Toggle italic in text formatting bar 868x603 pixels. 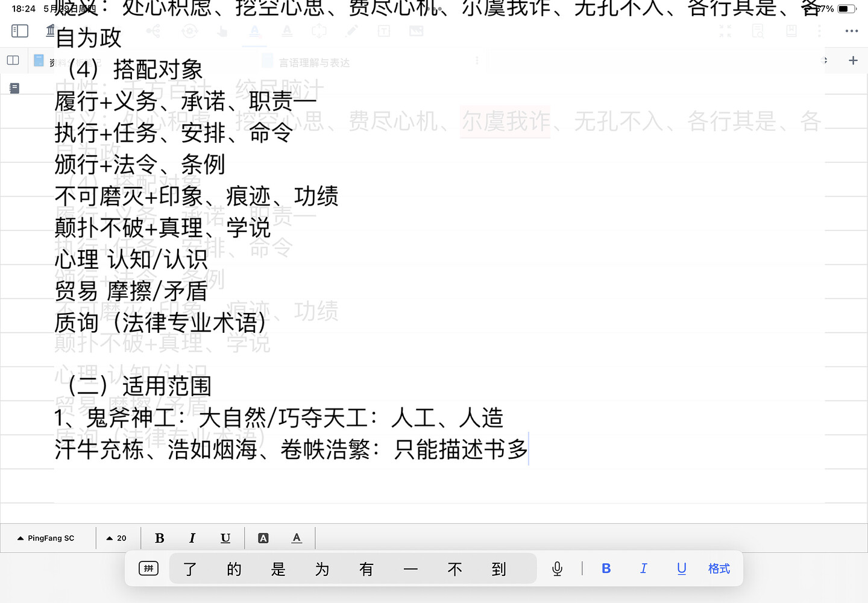[x=192, y=538]
